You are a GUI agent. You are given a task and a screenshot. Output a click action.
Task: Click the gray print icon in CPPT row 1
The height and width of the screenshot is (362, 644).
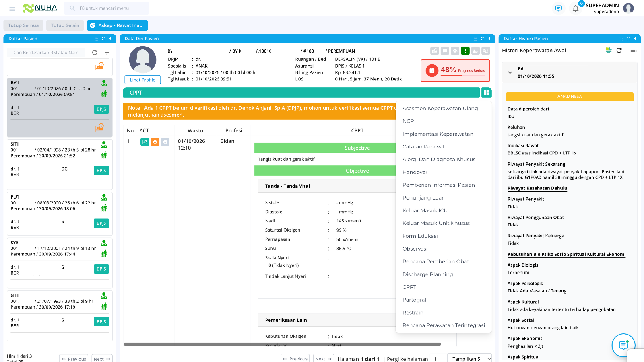pos(165,142)
